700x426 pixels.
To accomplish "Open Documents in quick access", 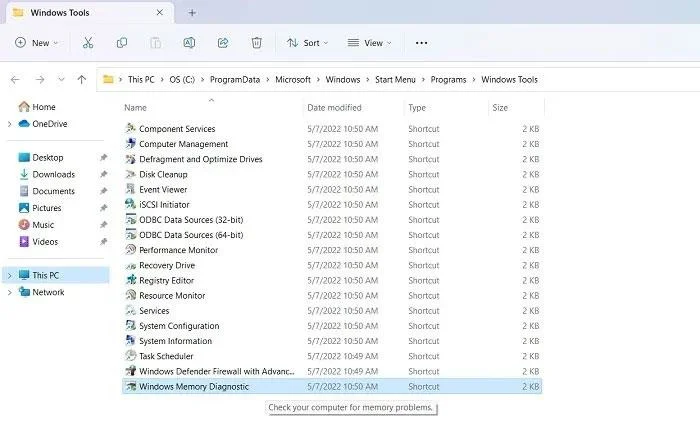I will tap(47, 191).
